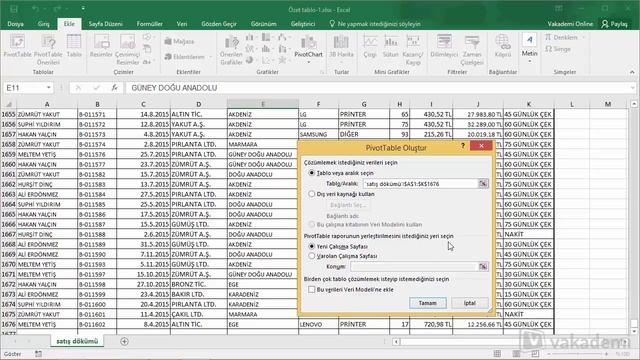This screenshot has width=640, height=360.
Task: Click Çevrimiçi Resimler icon
Action: coord(127,50)
